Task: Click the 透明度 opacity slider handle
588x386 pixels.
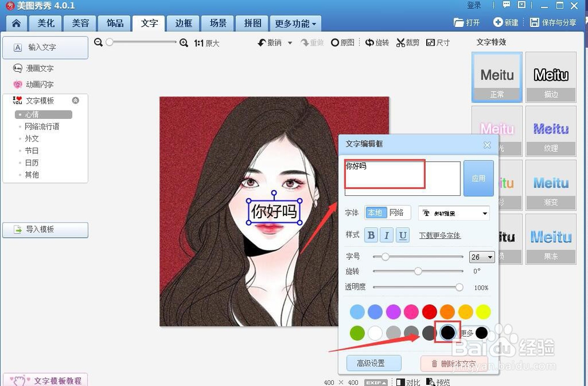Action: 459,287
